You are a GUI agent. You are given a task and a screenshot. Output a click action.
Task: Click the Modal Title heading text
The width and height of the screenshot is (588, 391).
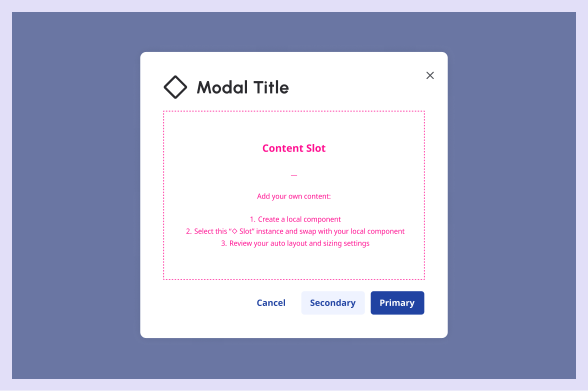coord(243,87)
